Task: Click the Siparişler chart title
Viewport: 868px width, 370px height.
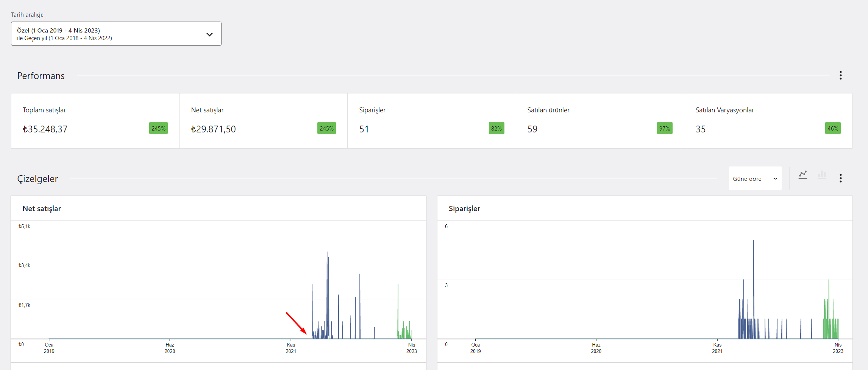Action: pyautogui.click(x=464, y=208)
